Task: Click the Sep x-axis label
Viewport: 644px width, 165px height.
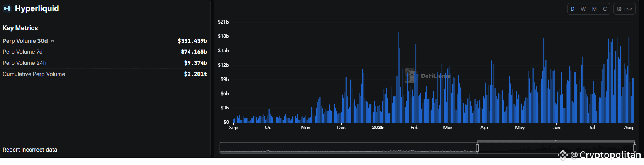Action: click(x=234, y=128)
